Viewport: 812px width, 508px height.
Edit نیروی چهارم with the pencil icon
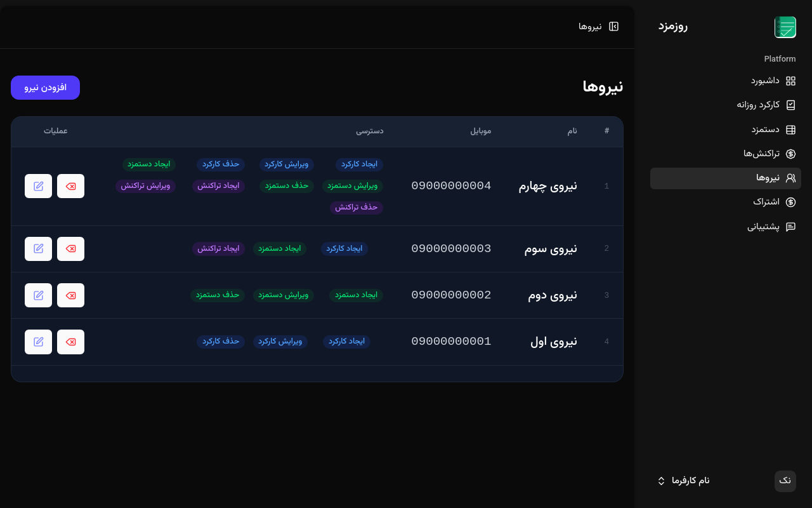(x=39, y=186)
